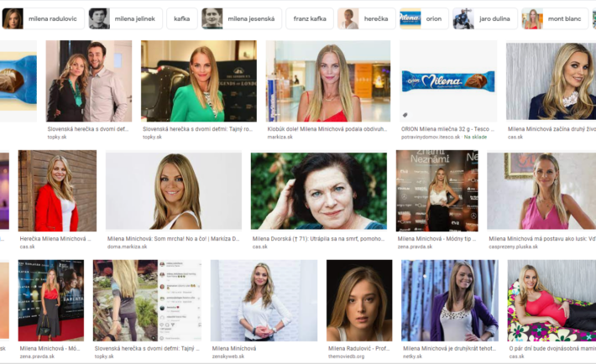This screenshot has height=364, width=596.
Task: Click the 'themoviedb.org' source link
Action: pos(347,356)
